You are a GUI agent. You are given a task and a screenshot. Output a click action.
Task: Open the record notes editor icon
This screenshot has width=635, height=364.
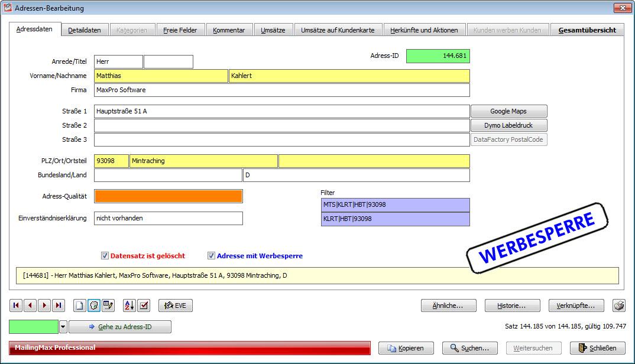click(108, 305)
